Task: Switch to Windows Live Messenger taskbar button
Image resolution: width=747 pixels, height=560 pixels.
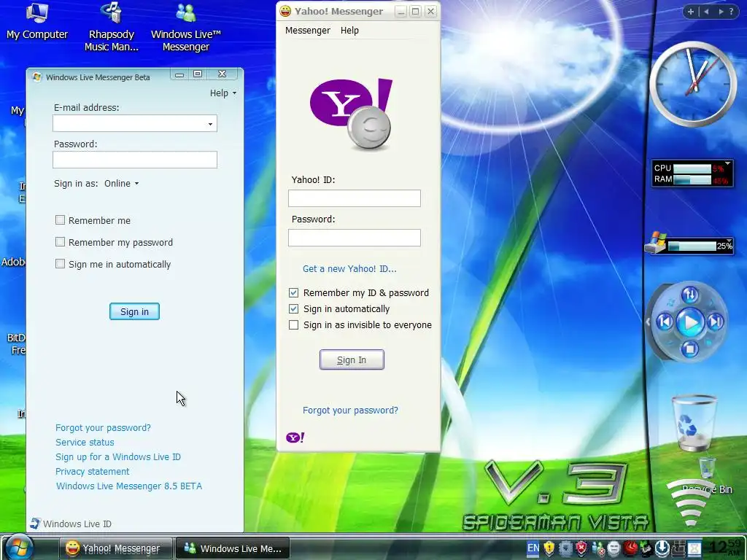Action: [233, 548]
